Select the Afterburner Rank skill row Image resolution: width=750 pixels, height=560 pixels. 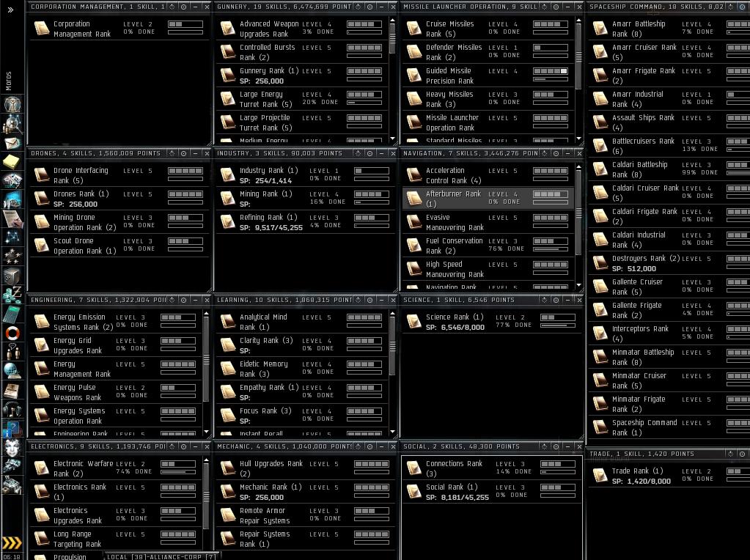coord(488,199)
